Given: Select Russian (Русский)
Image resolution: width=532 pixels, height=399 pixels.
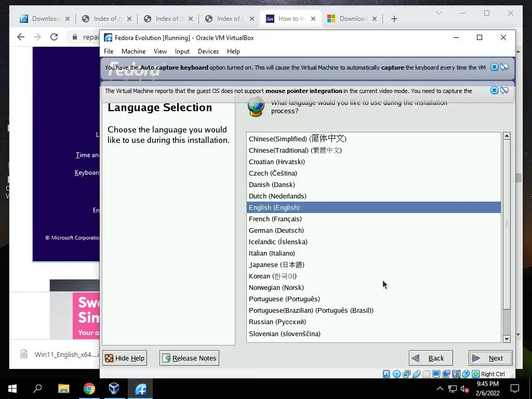Looking at the screenshot, I should [x=374, y=322].
